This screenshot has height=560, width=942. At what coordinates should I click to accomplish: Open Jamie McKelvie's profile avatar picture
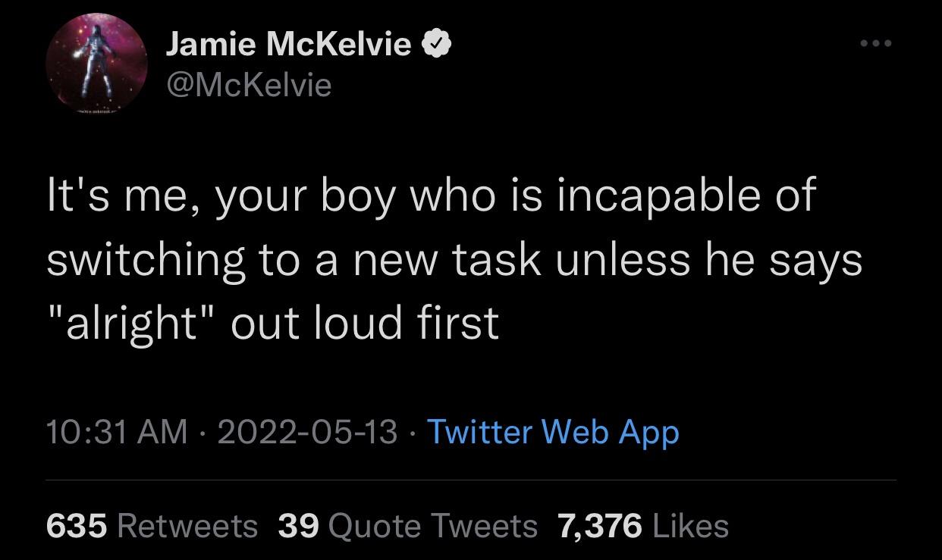click(x=95, y=64)
